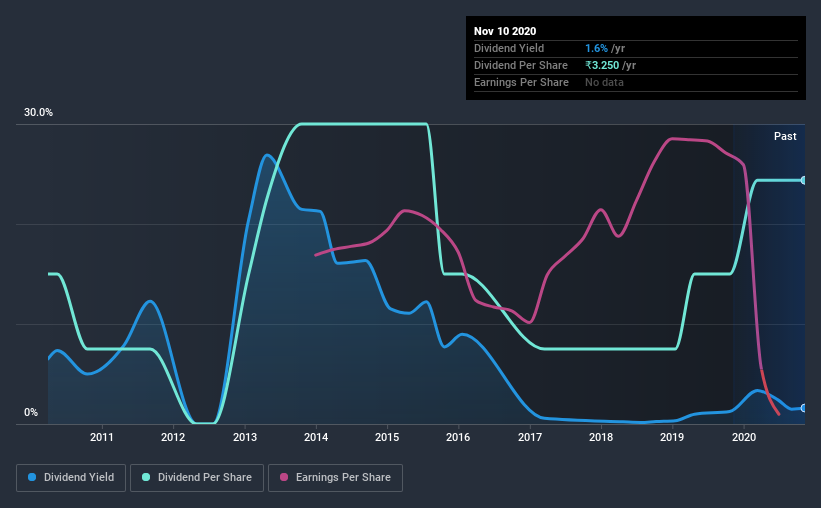Select the 2015 x-axis label
The image size is (821, 508).
point(387,437)
